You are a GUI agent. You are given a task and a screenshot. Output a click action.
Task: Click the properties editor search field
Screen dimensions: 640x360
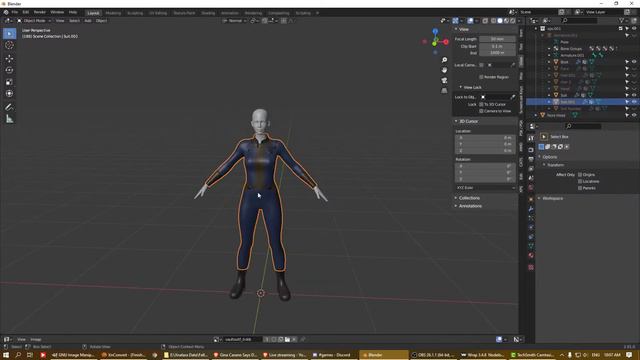point(584,127)
